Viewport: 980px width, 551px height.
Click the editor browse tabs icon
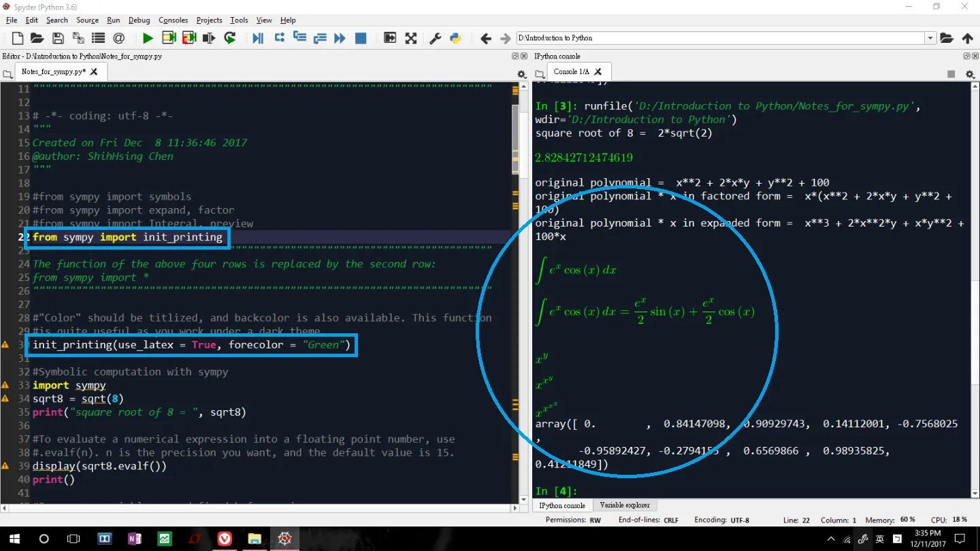pyautogui.click(x=7, y=73)
